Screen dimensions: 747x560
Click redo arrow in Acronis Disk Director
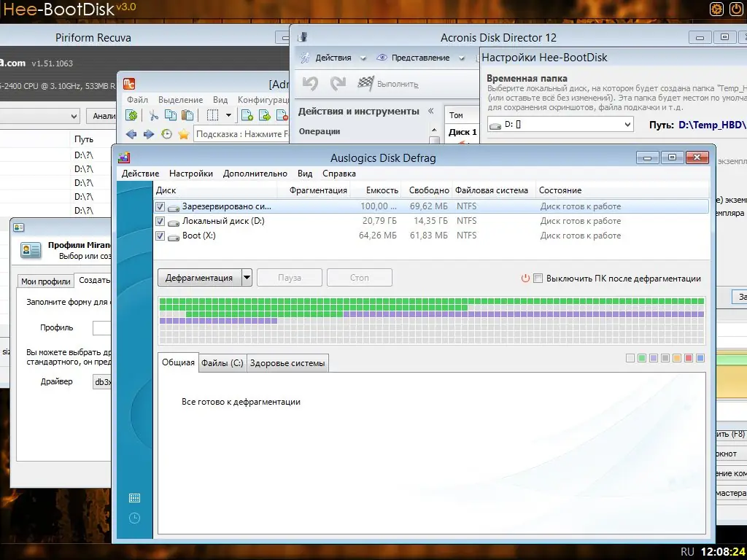tap(338, 84)
